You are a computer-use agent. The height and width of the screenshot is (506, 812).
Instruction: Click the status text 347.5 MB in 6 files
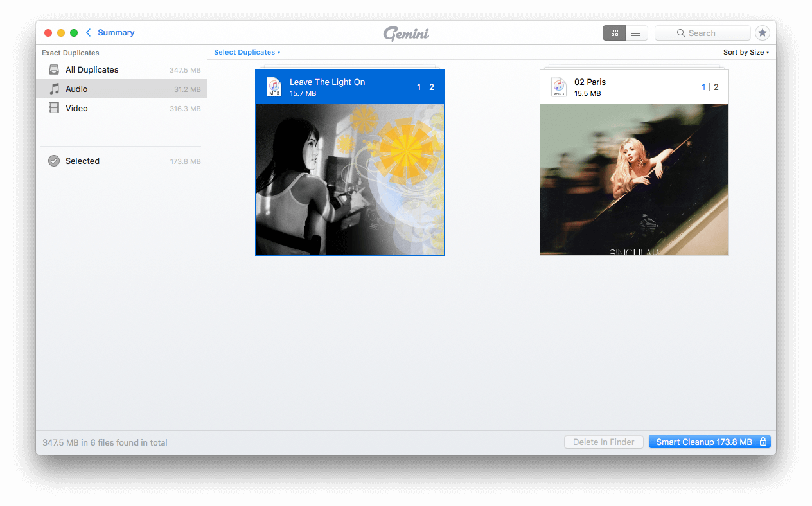105,442
